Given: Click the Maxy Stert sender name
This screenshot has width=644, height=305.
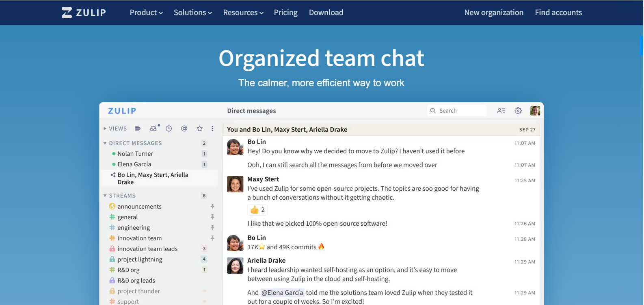Looking at the screenshot, I should [263, 179].
